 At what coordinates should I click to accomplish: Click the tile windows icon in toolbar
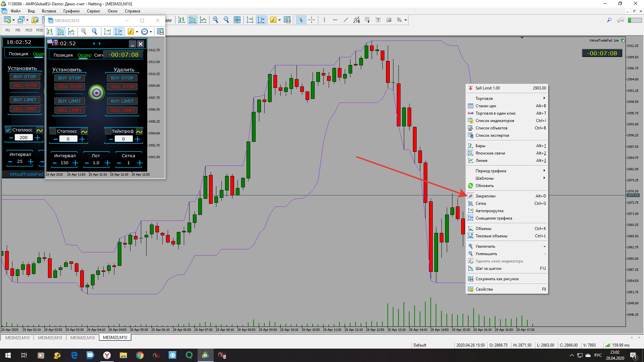[237, 20]
